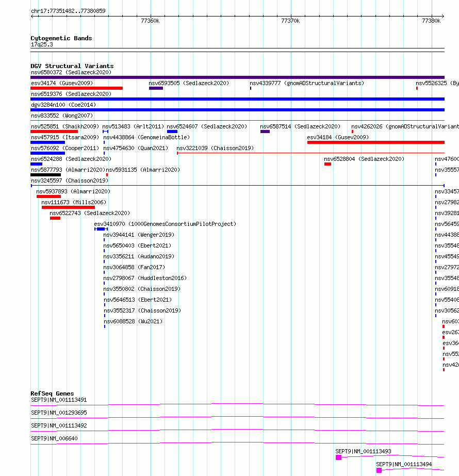
Task: Click the nsv6593505 (Sedlazeck2020) variant label
Action: point(189,83)
